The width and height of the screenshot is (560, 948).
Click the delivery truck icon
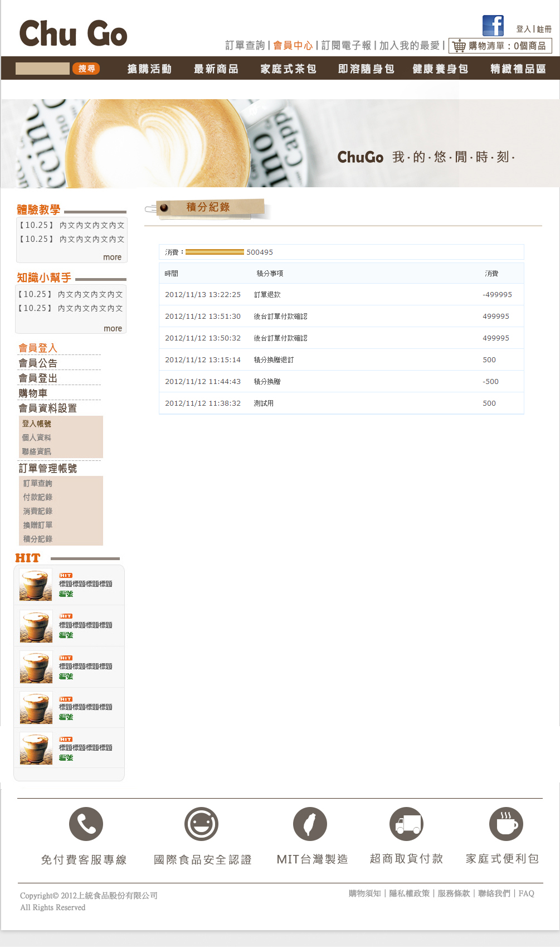click(406, 824)
